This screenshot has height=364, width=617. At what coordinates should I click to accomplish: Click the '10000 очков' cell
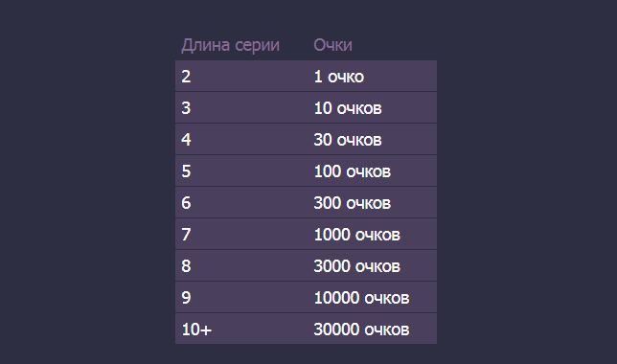click(372, 298)
